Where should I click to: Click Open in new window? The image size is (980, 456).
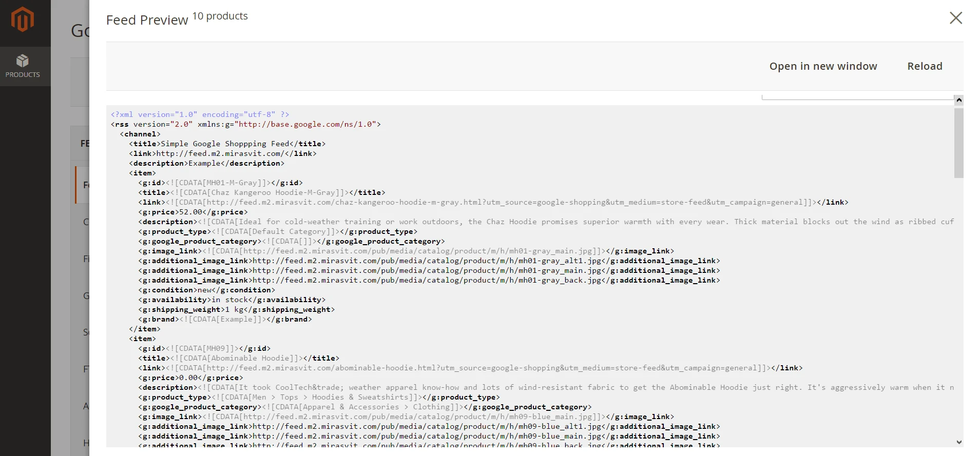click(823, 66)
